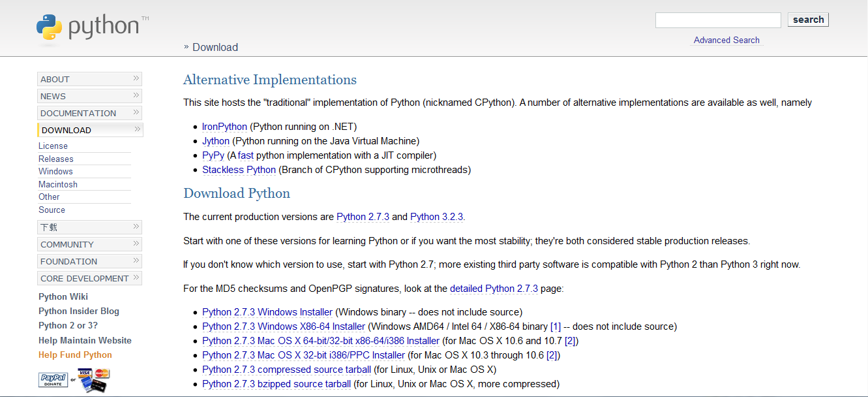This screenshot has height=397, width=868.
Task: Click the Visa and MasterCard cards icon
Action: tap(94, 379)
